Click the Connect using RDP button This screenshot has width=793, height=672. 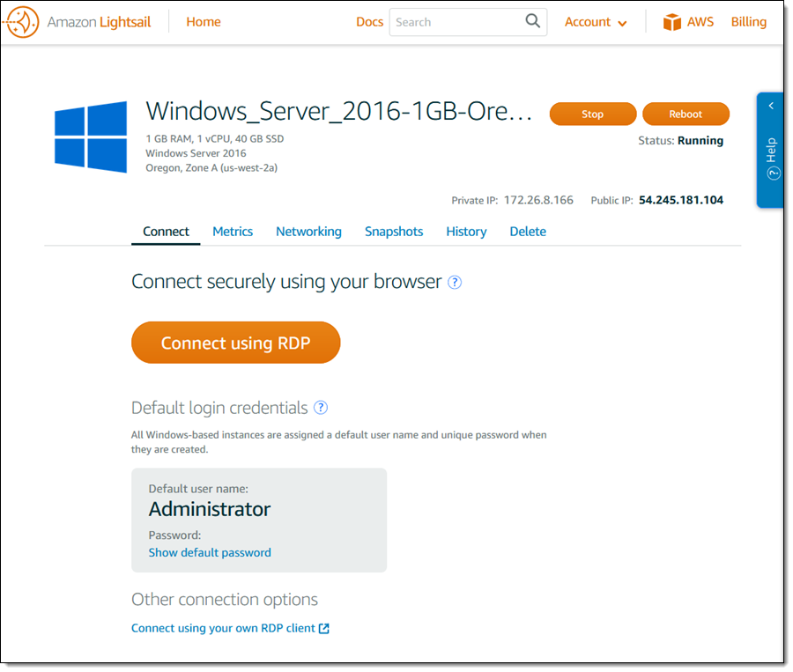pyautogui.click(x=235, y=343)
